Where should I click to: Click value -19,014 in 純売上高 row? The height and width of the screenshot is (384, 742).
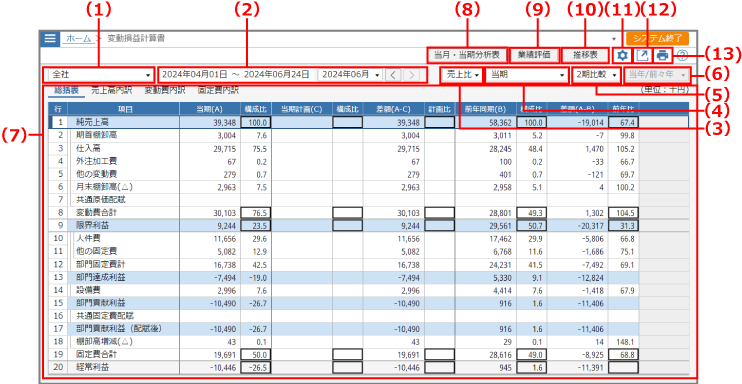[589, 123]
